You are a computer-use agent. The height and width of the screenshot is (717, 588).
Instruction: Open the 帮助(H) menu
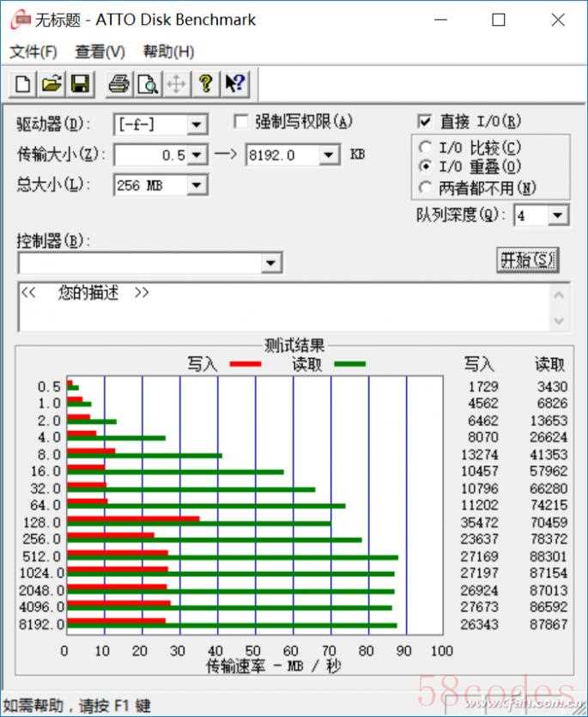169,52
